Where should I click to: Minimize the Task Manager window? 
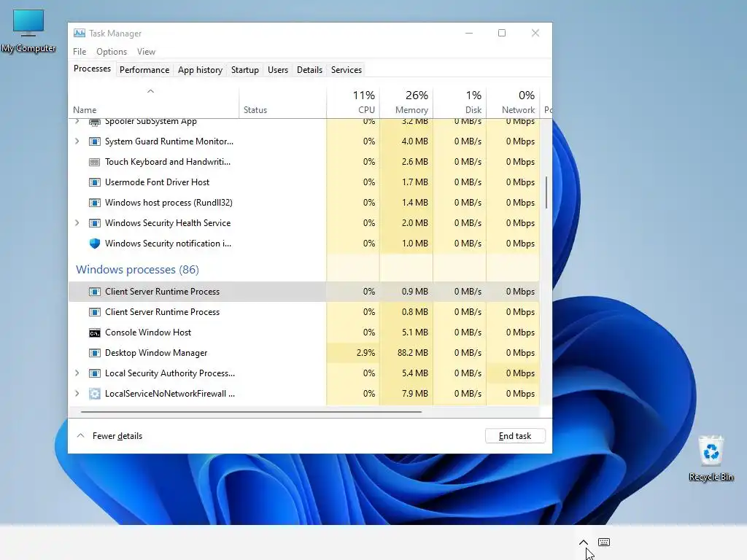469,33
